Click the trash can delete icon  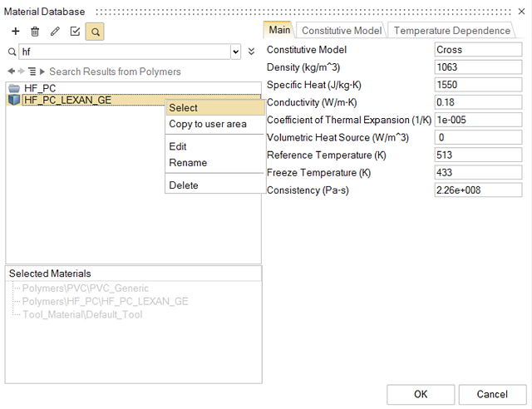35,32
